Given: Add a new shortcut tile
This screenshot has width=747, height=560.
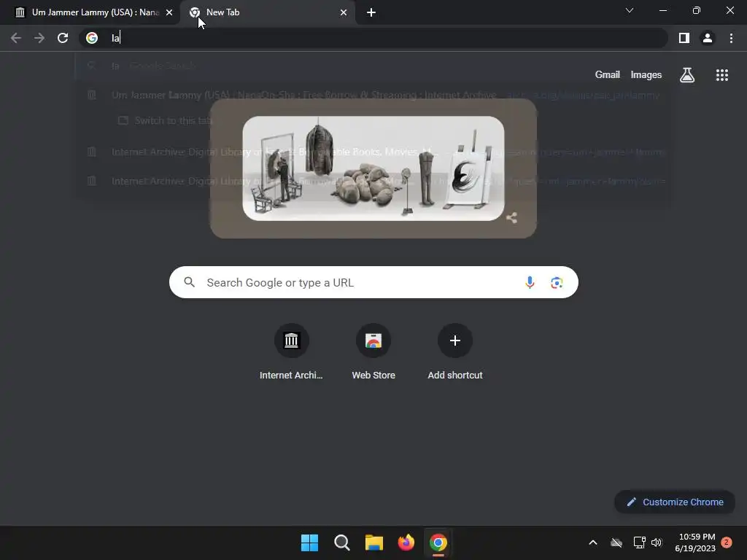Looking at the screenshot, I should click(x=455, y=352).
